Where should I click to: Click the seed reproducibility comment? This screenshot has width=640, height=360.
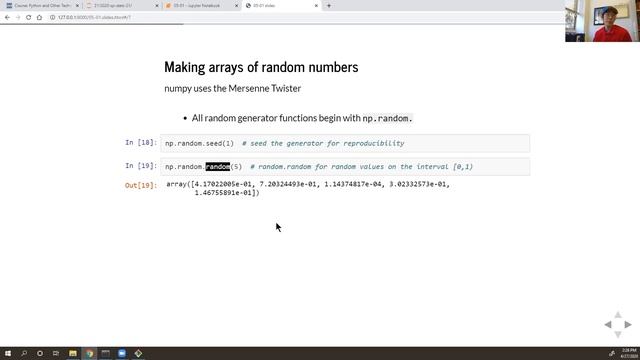click(x=323, y=143)
